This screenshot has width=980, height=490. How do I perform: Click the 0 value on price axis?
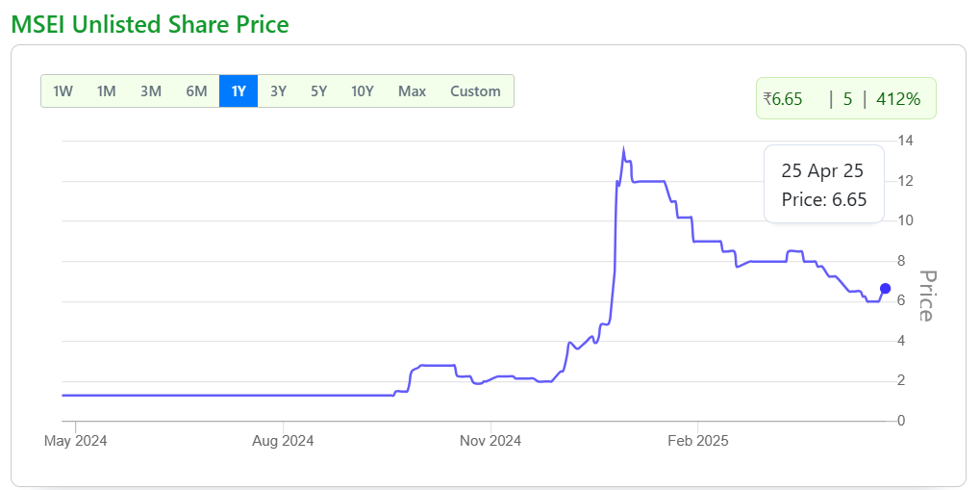(902, 421)
